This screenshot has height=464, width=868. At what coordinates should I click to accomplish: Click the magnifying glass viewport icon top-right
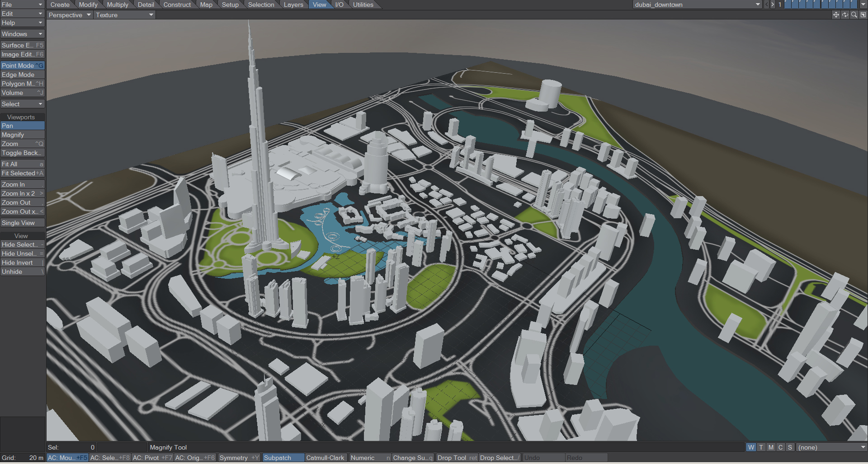[854, 14]
